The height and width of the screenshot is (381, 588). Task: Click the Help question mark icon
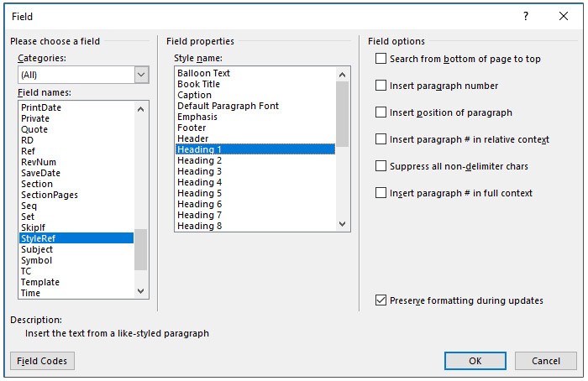pyautogui.click(x=526, y=16)
